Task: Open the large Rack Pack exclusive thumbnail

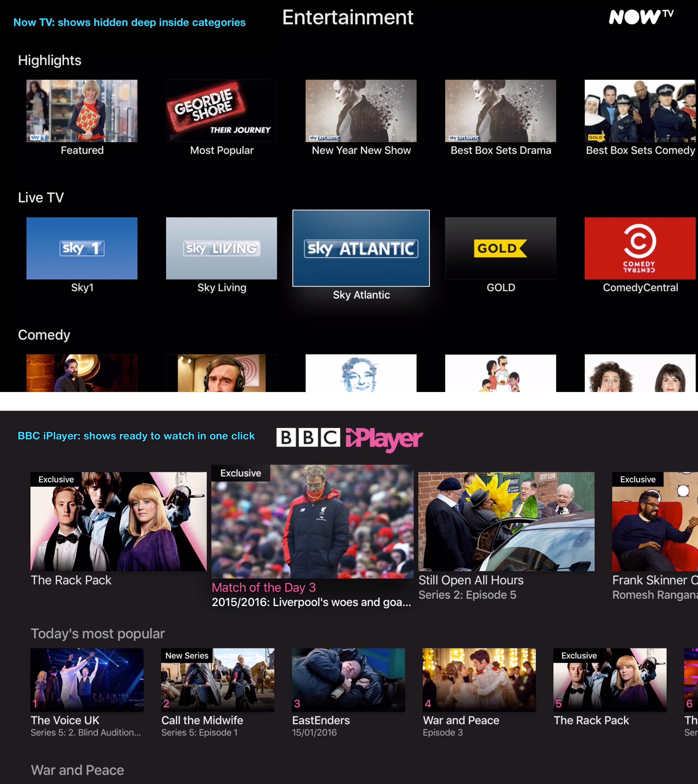Action: 118,522
